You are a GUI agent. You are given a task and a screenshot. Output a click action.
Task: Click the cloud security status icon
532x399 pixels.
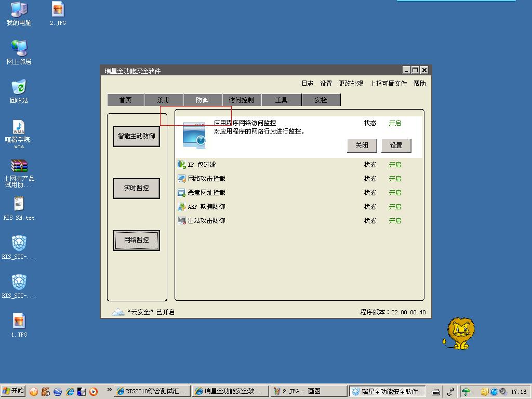pyautogui.click(x=118, y=312)
